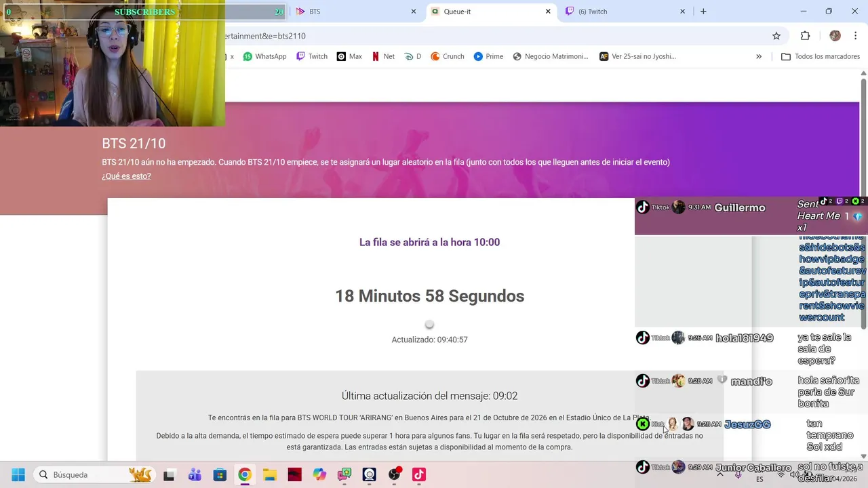
Task: Open the Todos los marcadores folder
Action: [821, 56]
